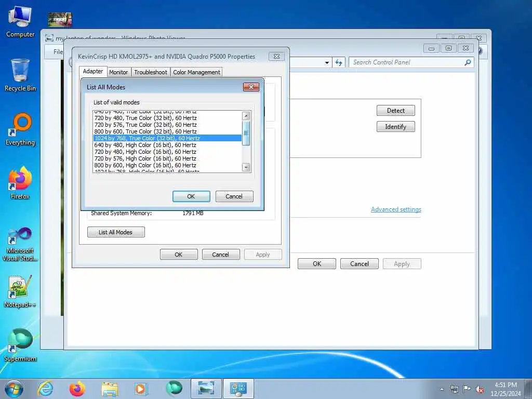Open the Advanced settings link
Screen dimensions: 532x399
[x=396, y=209]
